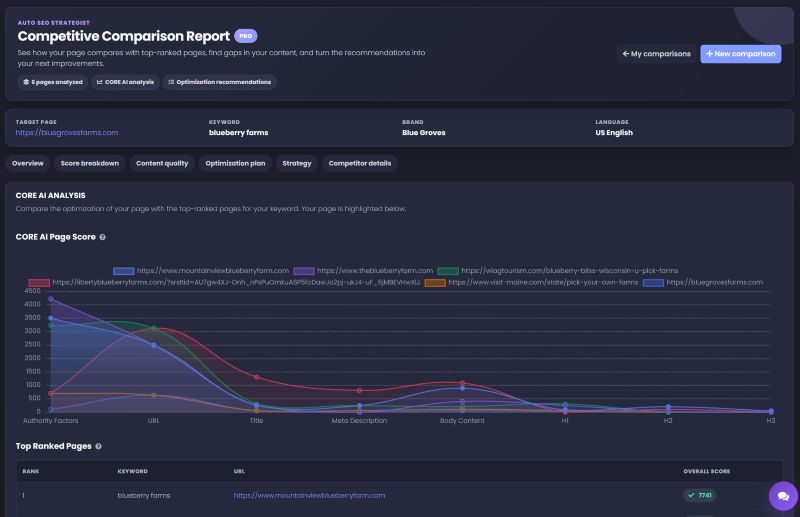The width and height of the screenshot is (800, 517).
Task: Open the chat support bubble icon
Action: coord(783,496)
